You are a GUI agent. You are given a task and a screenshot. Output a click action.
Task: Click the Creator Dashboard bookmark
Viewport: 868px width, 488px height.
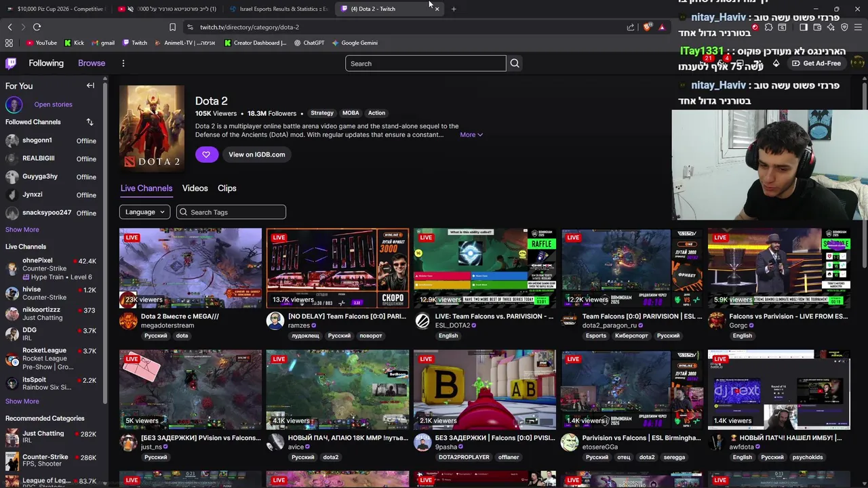(x=256, y=43)
